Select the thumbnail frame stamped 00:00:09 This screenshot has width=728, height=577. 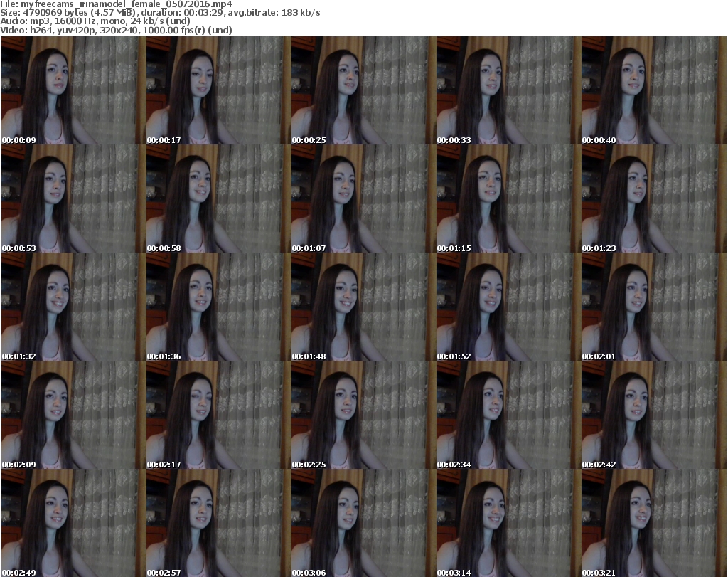(x=73, y=90)
